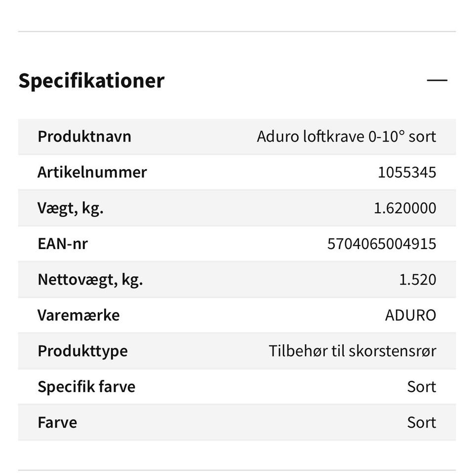
Task: Click Tilbehør til skorstensrør value
Action: (352, 351)
